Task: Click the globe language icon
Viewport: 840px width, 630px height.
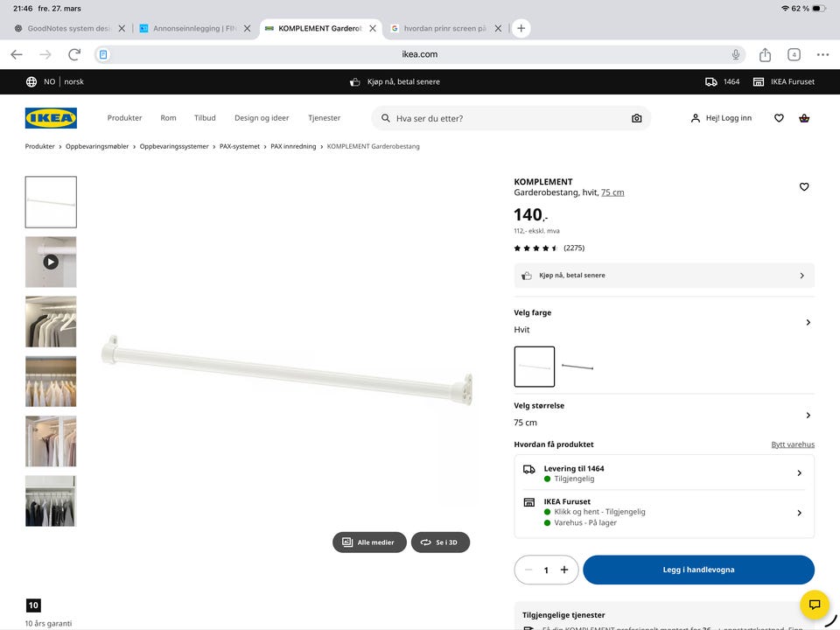Action: pyautogui.click(x=31, y=82)
